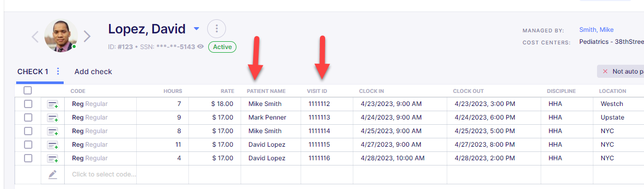
Task: Reveal SSN using the eye icon
Action: 201,47
